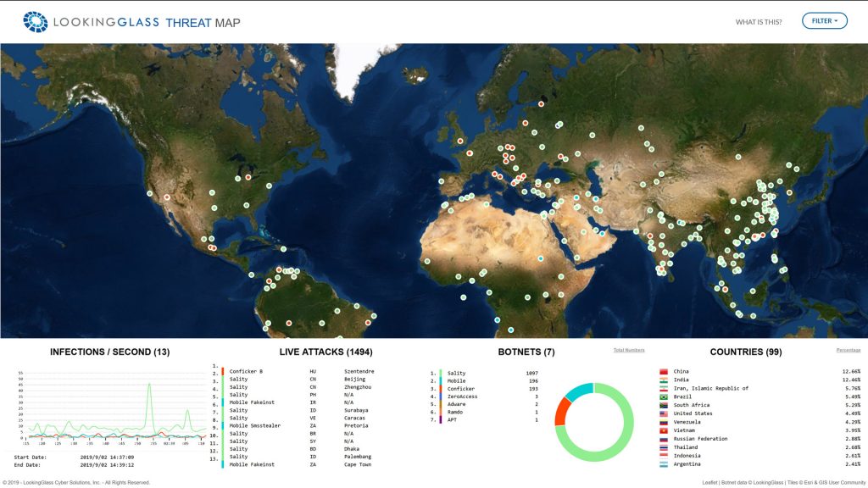Click the Vietnam flag icon
Screen dimensions: 868x488
coord(664,430)
